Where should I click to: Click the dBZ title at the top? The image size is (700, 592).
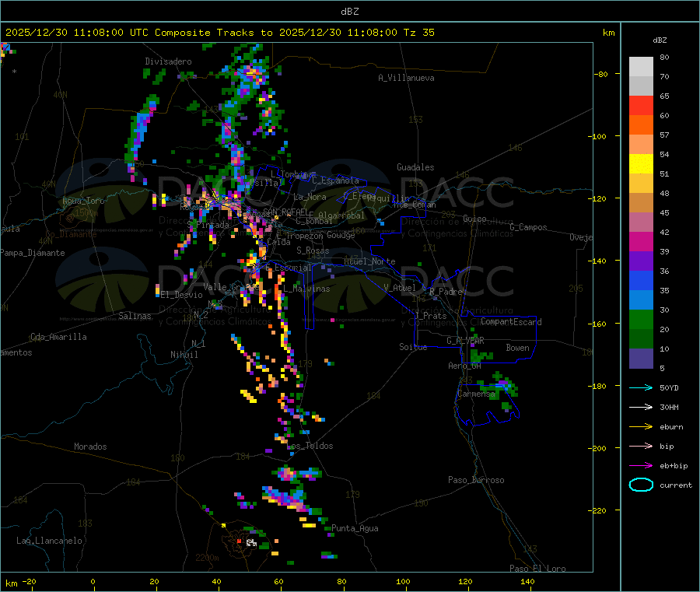349,12
